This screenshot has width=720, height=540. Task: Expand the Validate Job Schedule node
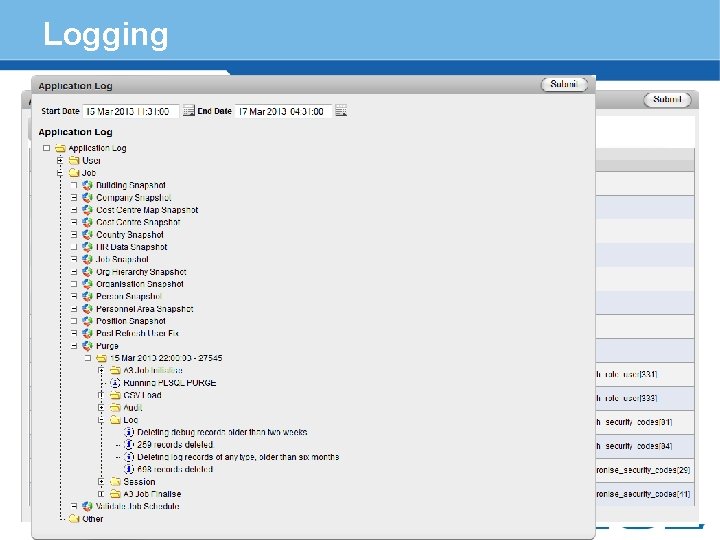tap(74, 506)
